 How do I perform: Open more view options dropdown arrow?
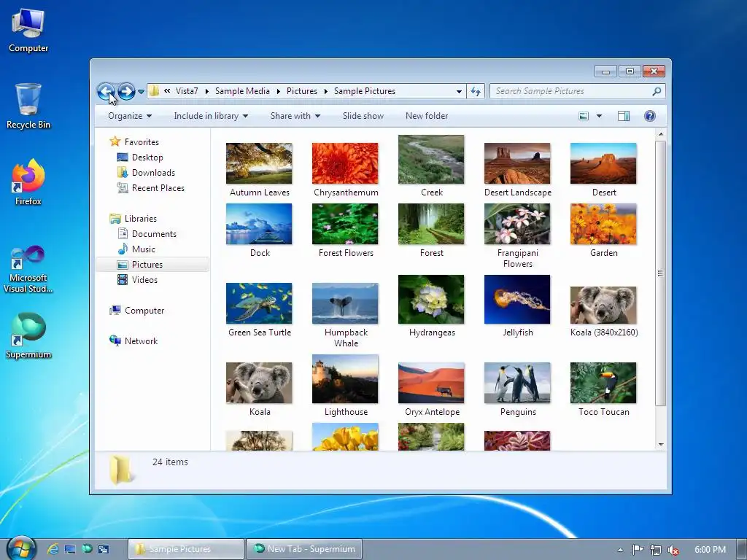[x=600, y=116]
